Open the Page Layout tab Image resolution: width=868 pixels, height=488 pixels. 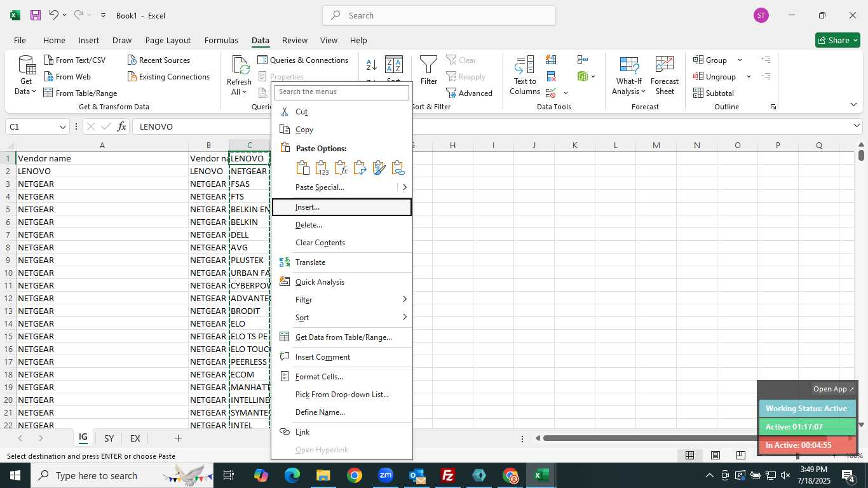coord(168,40)
